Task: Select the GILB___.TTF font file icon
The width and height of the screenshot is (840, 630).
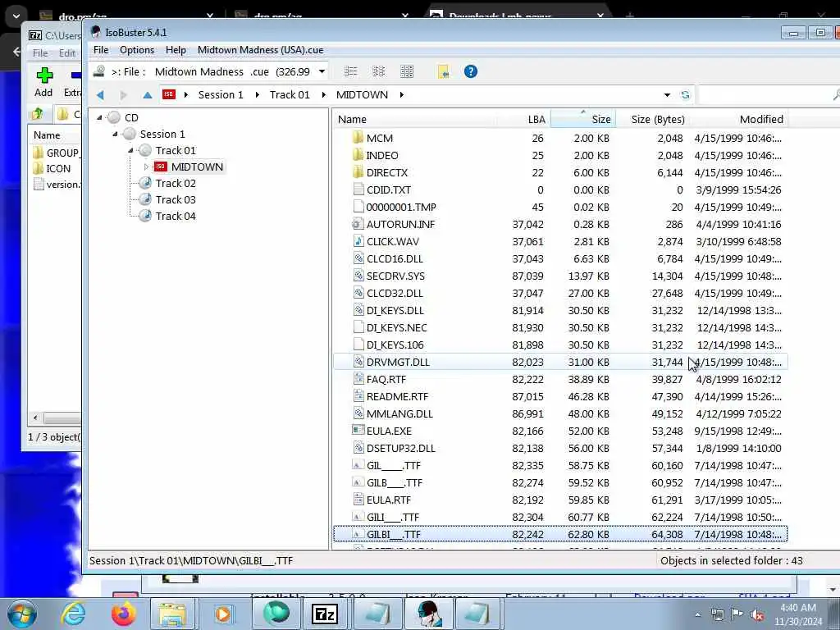Action: (358, 482)
